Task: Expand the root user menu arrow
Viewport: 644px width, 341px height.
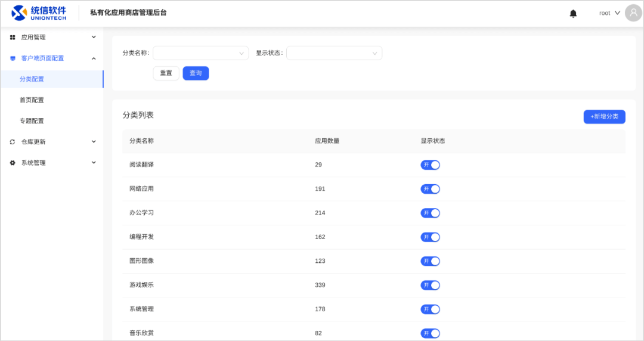Action: [617, 13]
